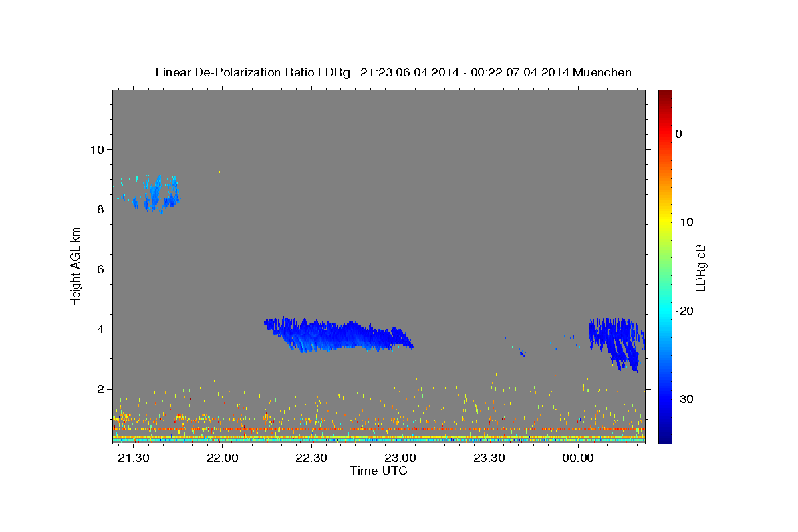
Task: Click the 'Time UTC' axis label
Action: (x=378, y=471)
